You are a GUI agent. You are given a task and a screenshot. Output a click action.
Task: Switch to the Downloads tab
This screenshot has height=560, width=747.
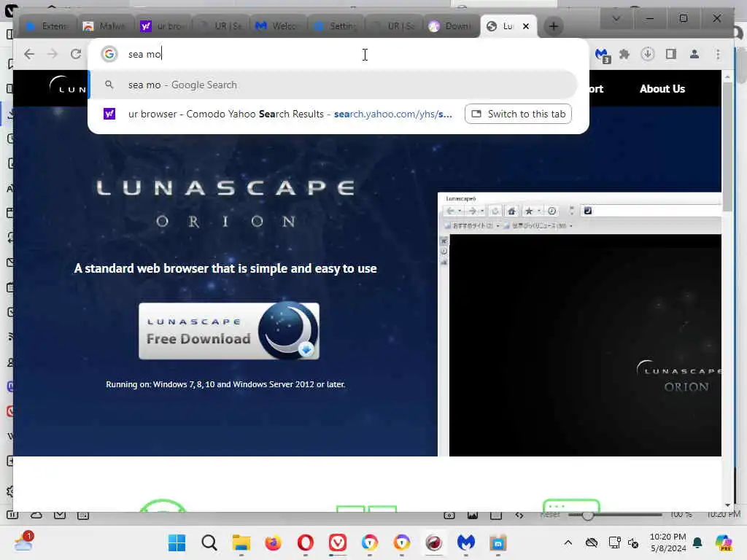tap(451, 26)
